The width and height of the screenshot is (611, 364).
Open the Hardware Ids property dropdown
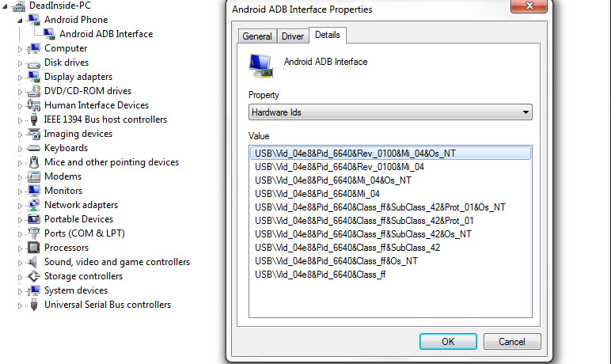[390, 112]
